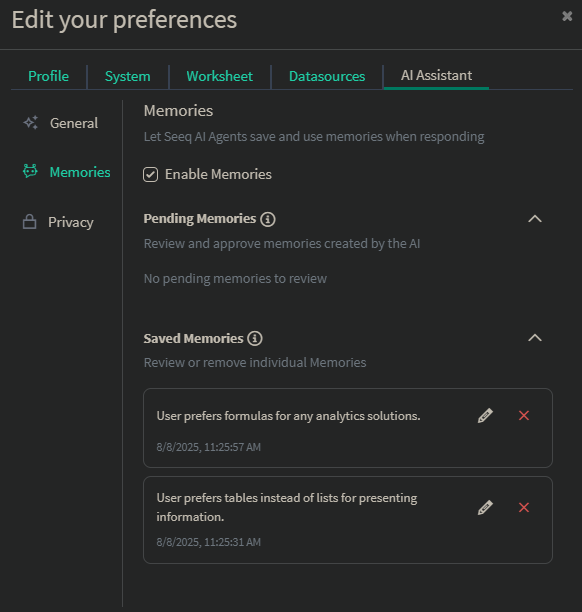Viewport: 582px width, 612px height.
Task: Open the Privacy settings section
Action: (x=71, y=222)
